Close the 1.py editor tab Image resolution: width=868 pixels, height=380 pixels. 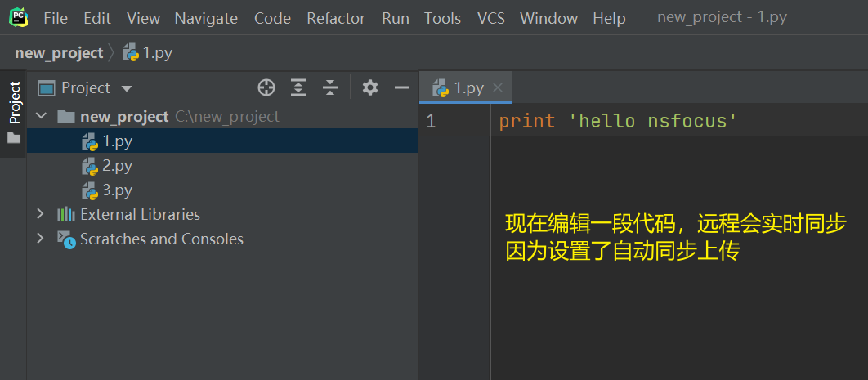498,87
